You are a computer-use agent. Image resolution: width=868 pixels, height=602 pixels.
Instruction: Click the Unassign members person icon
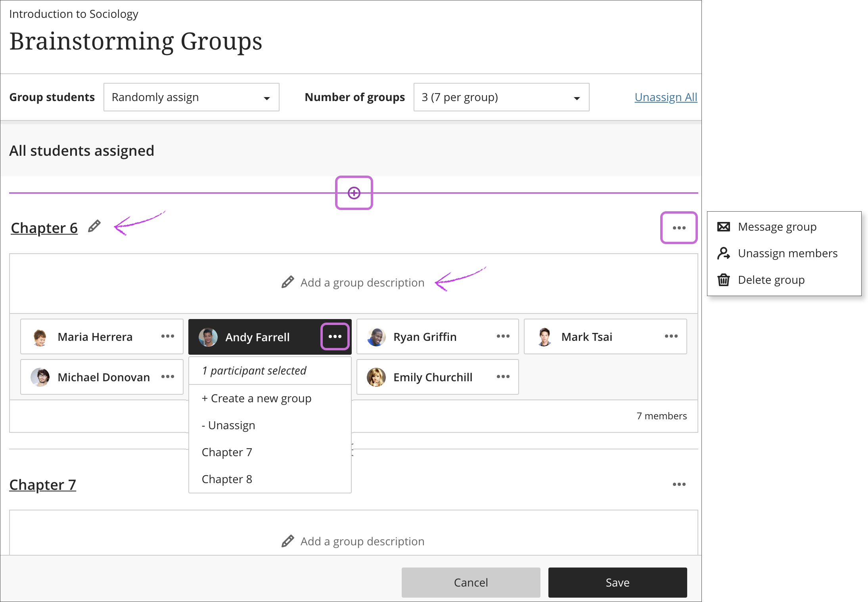724,253
